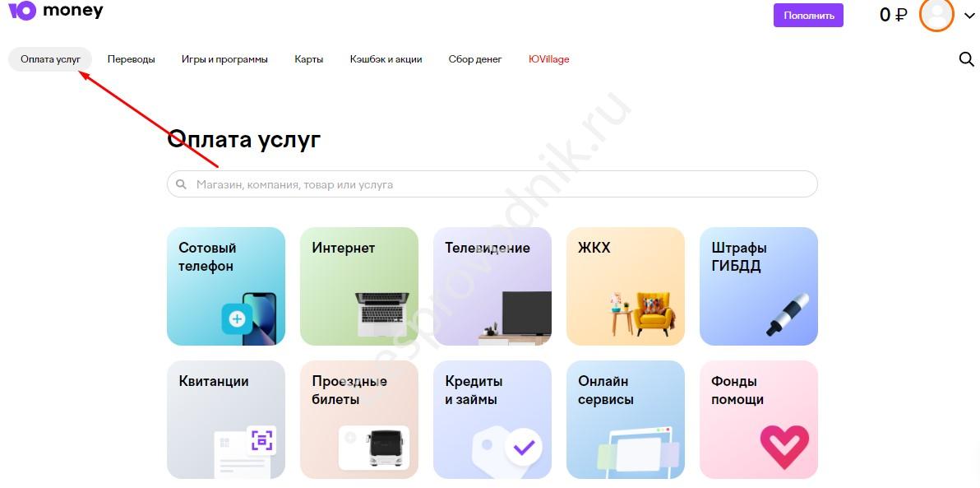The height and width of the screenshot is (488, 980).
Task: Open the Онлайн сервисы tile
Action: pyautogui.click(x=626, y=420)
